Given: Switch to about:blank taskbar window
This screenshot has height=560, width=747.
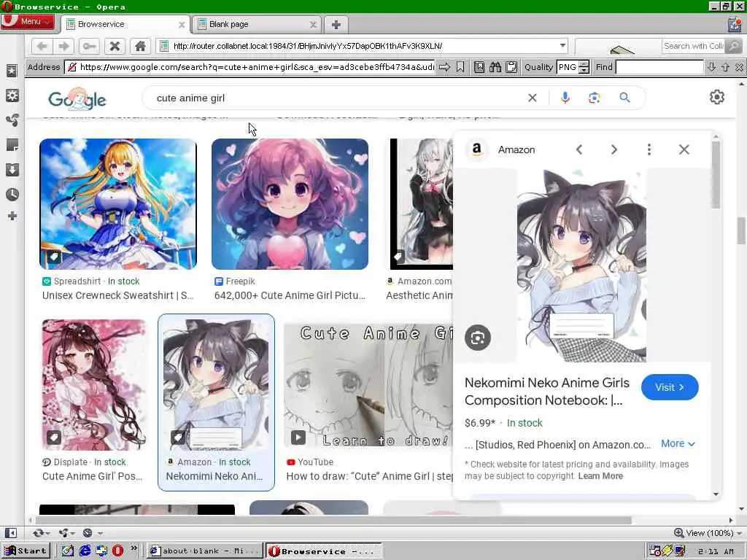Looking at the screenshot, I should tap(205, 551).
